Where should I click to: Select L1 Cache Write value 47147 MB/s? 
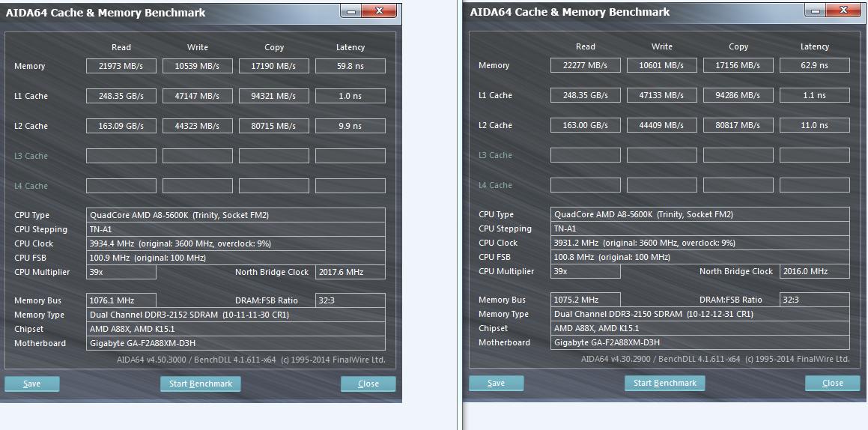click(x=198, y=96)
